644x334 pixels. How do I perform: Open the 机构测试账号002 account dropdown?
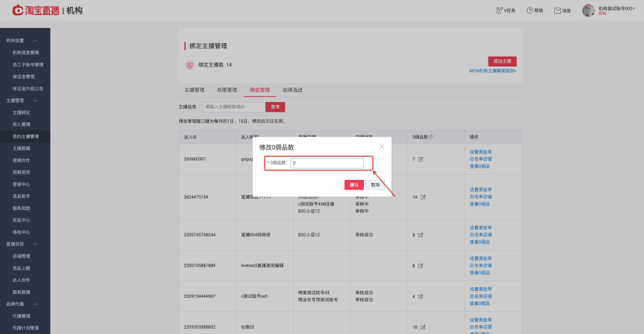617,8
